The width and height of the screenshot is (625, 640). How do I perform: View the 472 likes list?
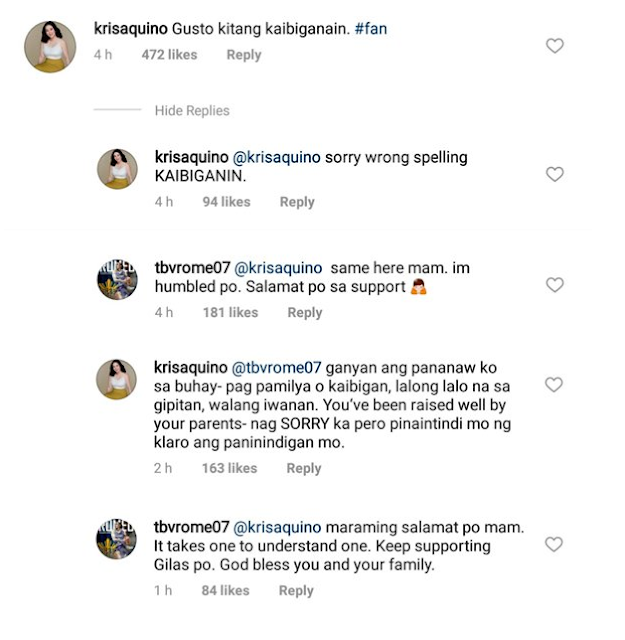pyautogui.click(x=169, y=55)
